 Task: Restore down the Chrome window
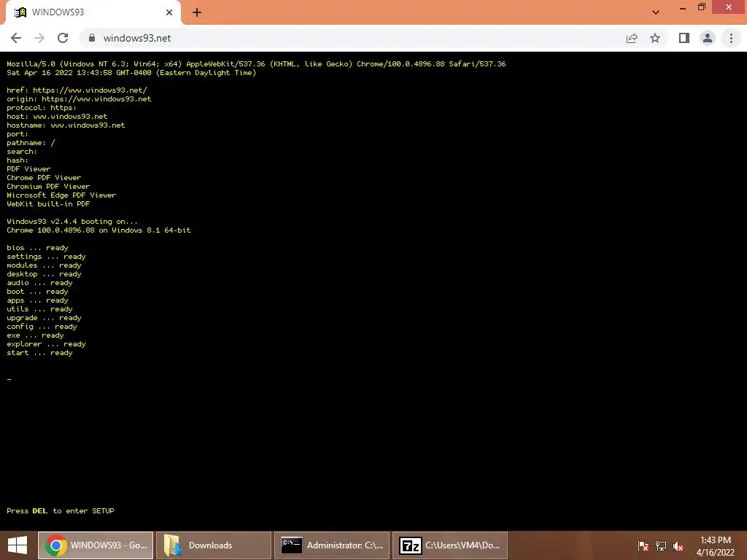point(701,7)
